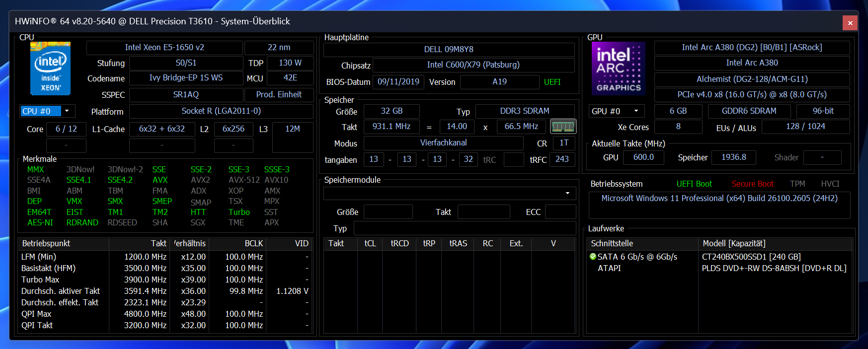This screenshot has height=349, width=868.
Task: Click the 66.5 MHz reference clock field
Action: 521,127
